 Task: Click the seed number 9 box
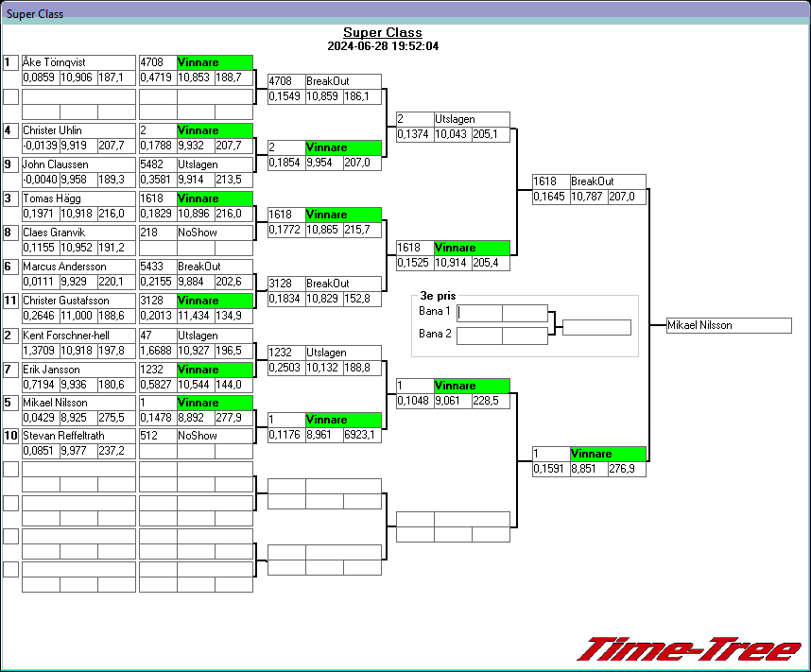10,164
